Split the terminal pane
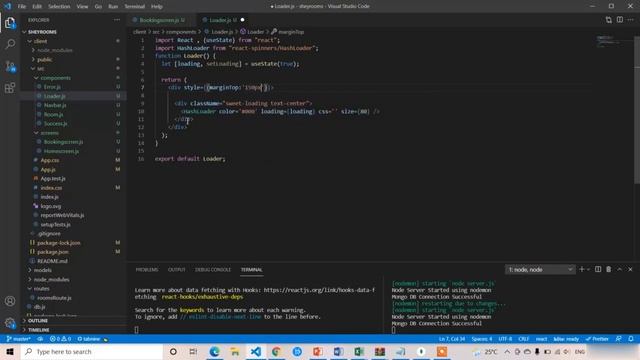The height and width of the screenshot is (360, 640). pyautogui.click(x=598, y=269)
